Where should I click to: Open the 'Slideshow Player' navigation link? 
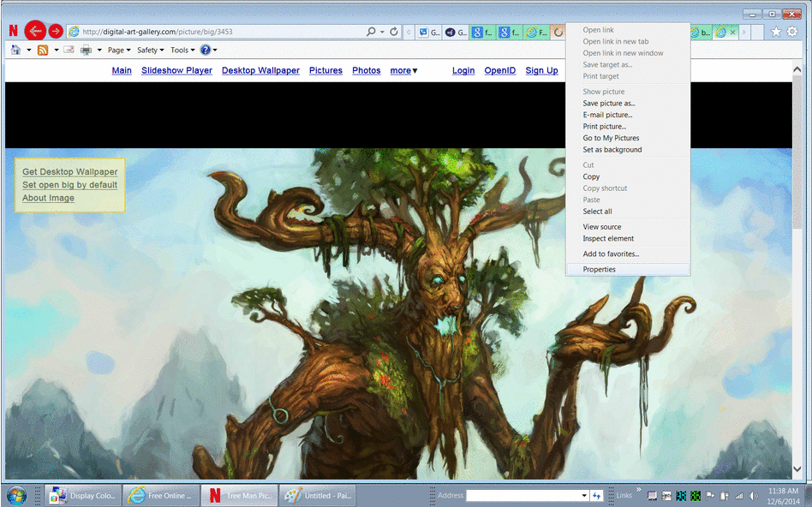(x=176, y=71)
